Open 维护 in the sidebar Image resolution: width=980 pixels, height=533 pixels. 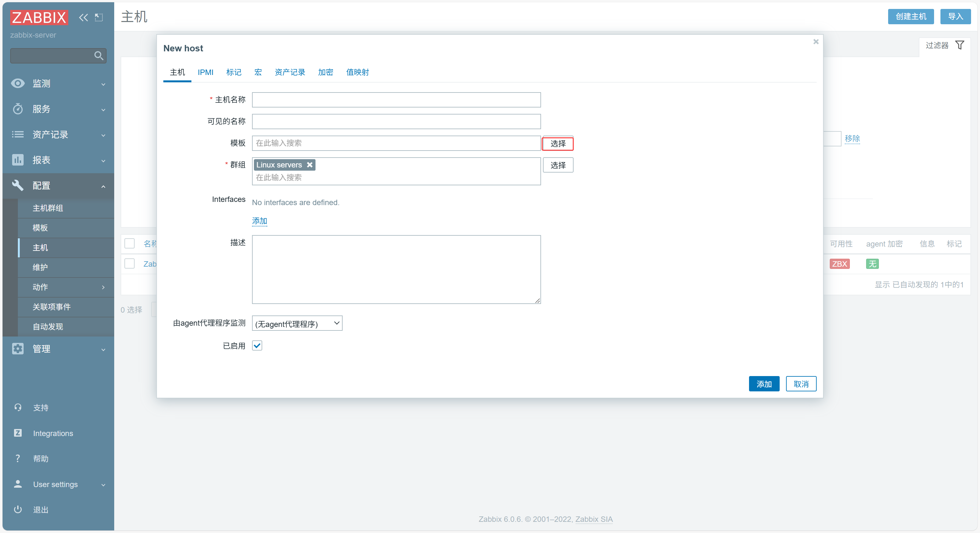(66, 267)
